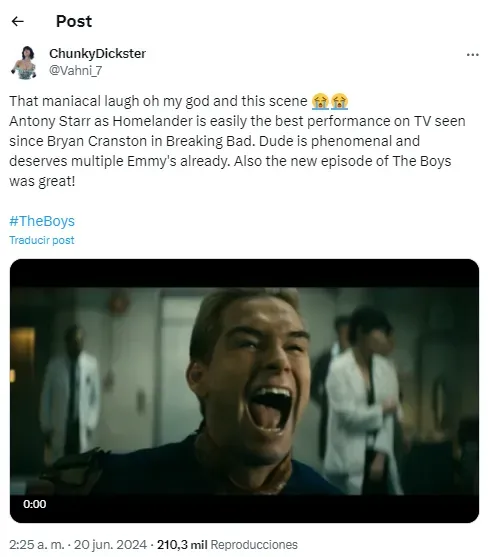Open the 2:25 a. m. post time link
This screenshot has height=557, width=488.
37,545
